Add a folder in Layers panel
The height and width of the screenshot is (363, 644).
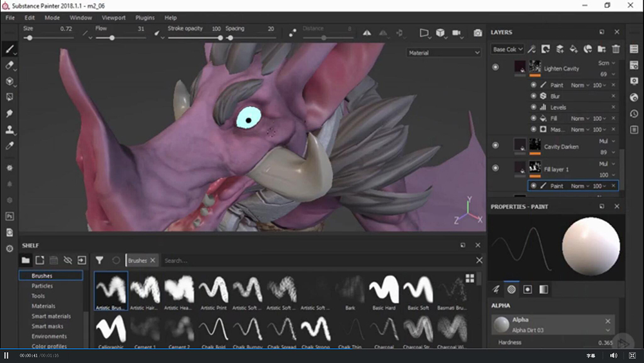pos(601,50)
